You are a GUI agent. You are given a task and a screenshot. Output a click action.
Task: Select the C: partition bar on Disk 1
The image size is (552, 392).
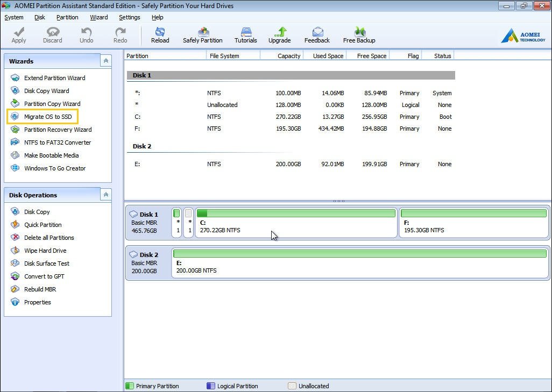(296, 223)
